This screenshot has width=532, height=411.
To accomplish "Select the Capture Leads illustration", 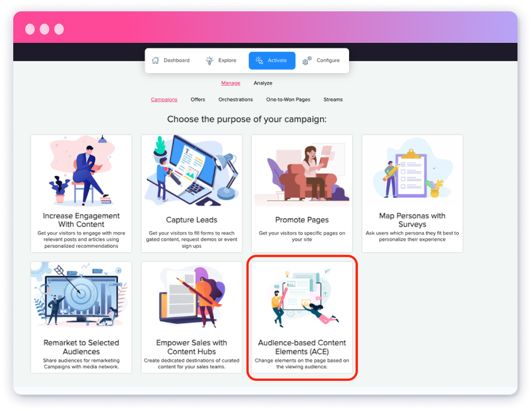I will (x=192, y=171).
